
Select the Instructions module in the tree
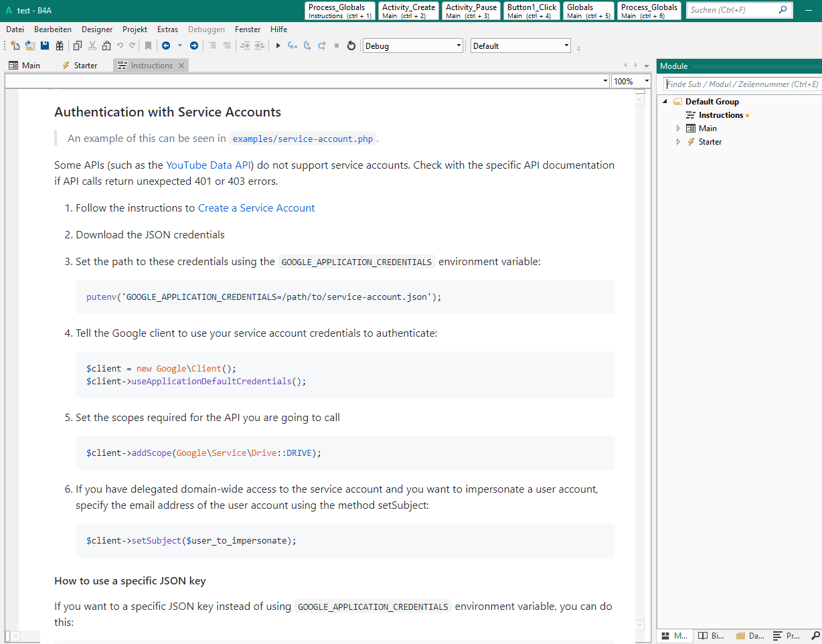[720, 115]
